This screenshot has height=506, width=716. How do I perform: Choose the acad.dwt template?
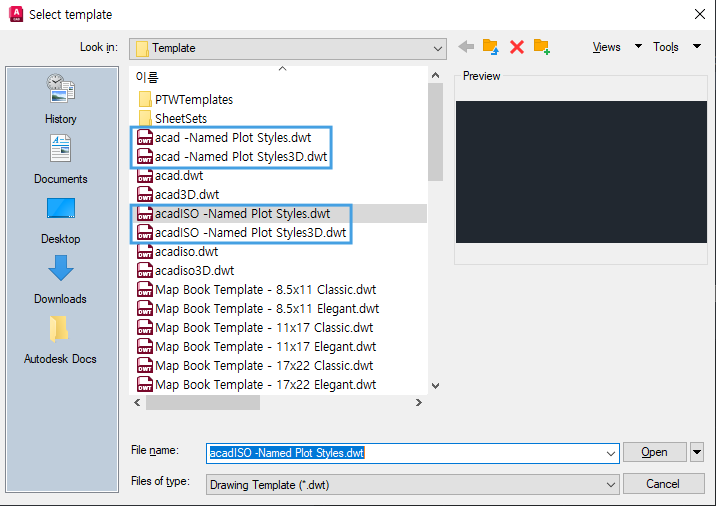tap(170, 176)
